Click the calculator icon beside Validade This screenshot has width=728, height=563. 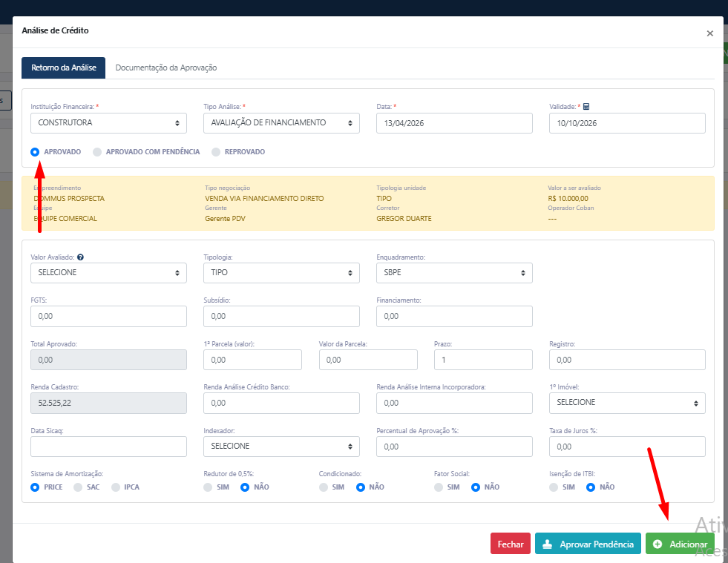click(x=586, y=107)
